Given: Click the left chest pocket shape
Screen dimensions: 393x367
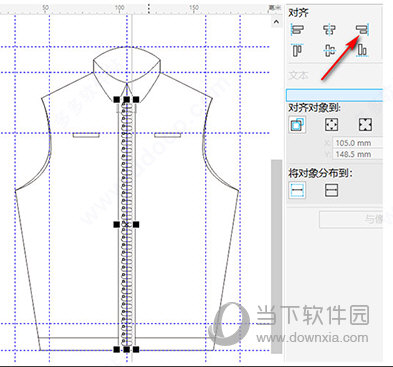Looking at the screenshot, I should click(x=86, y=135).
